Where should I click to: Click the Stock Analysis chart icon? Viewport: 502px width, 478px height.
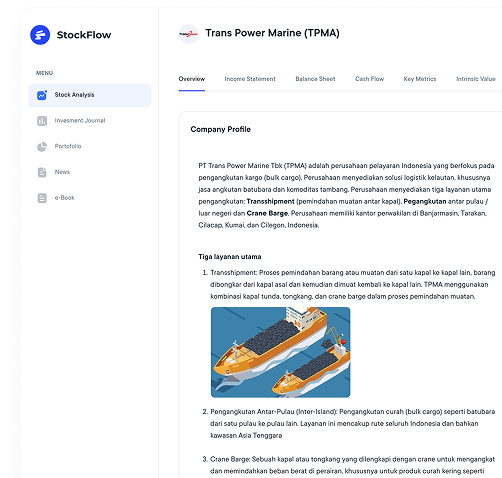click(x=42, y=95)
